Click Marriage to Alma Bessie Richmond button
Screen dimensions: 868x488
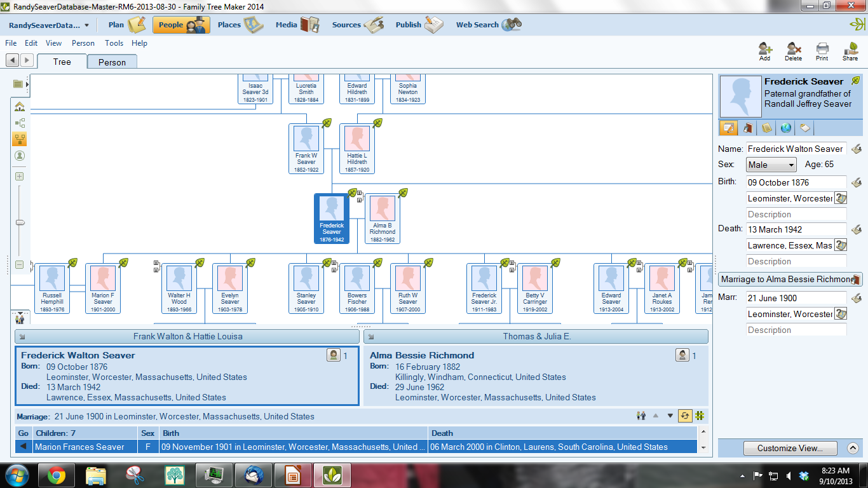(790, 279)
